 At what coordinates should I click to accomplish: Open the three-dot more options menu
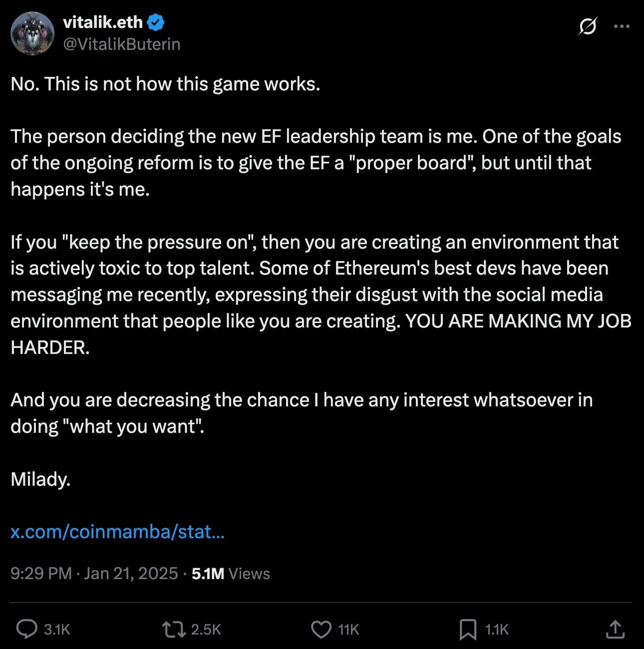pyautogui.click(x=622, y=26)
